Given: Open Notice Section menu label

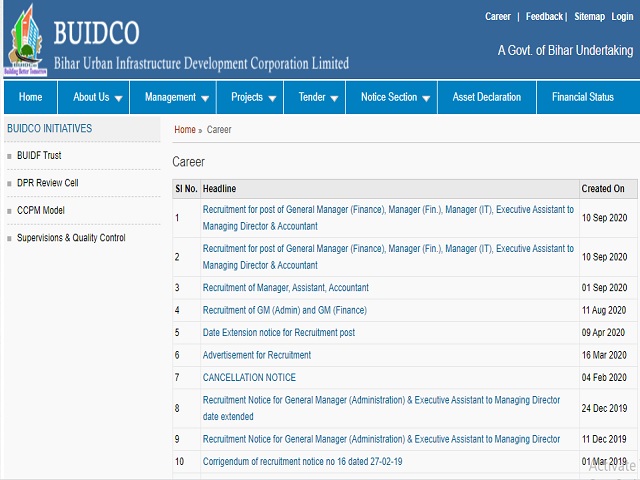Looking at the screenshot, I should [x=389, y=97].
